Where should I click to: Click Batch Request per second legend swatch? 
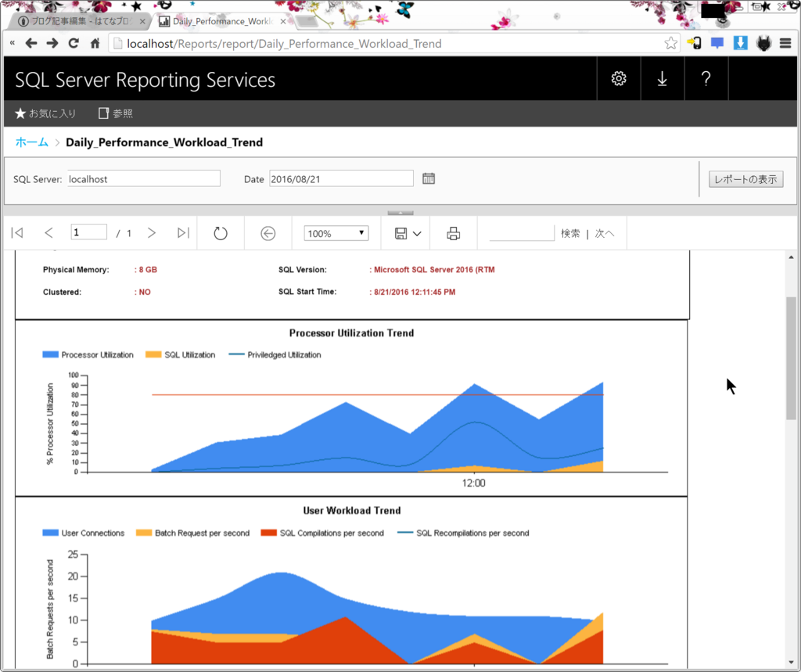click(x=144, y=533)
